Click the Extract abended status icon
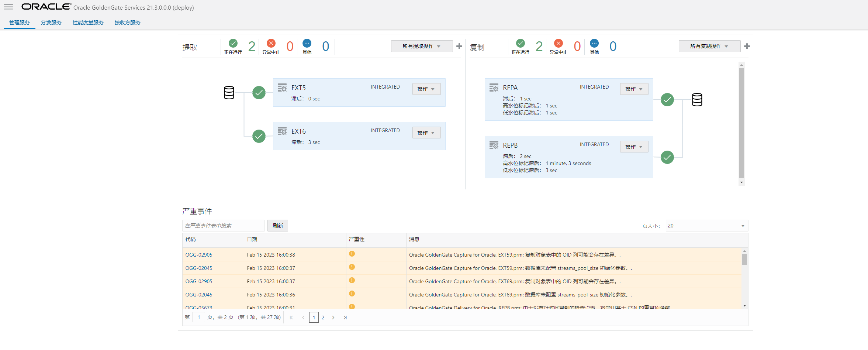Image resolution: width=868 pixels, height=350 pixels. point(271,43)
